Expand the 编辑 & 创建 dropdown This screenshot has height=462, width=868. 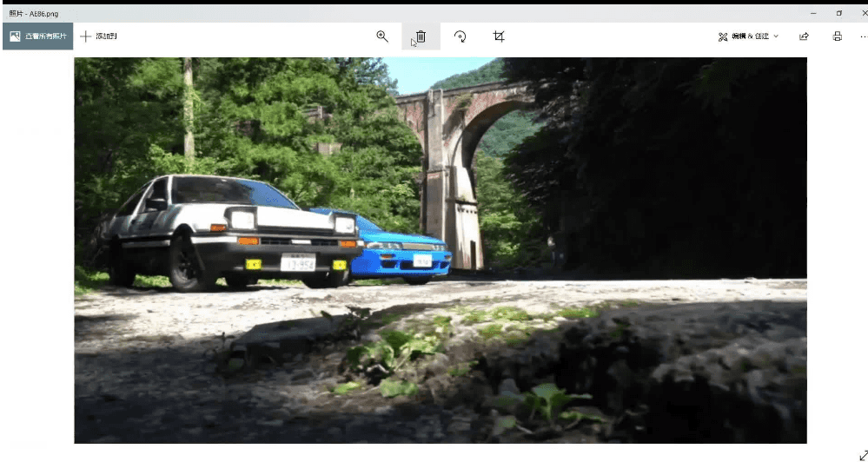tap(748, 36)
